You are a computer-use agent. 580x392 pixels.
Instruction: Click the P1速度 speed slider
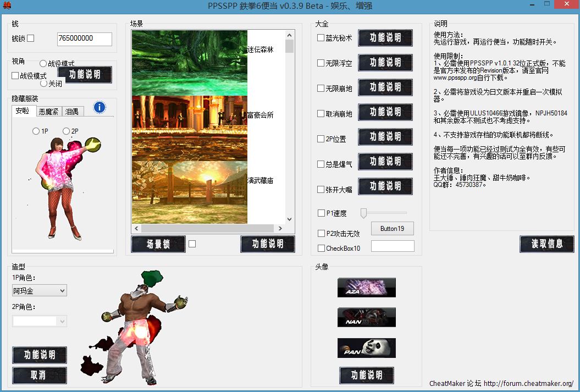363,213
